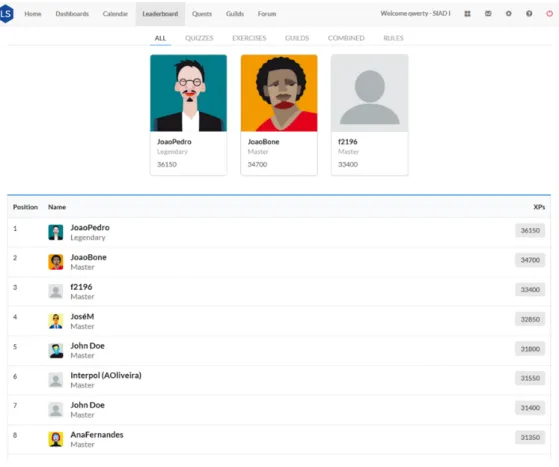Open the Forum menu item
This screenshot has height=467, width=559.
pos(267,14)
